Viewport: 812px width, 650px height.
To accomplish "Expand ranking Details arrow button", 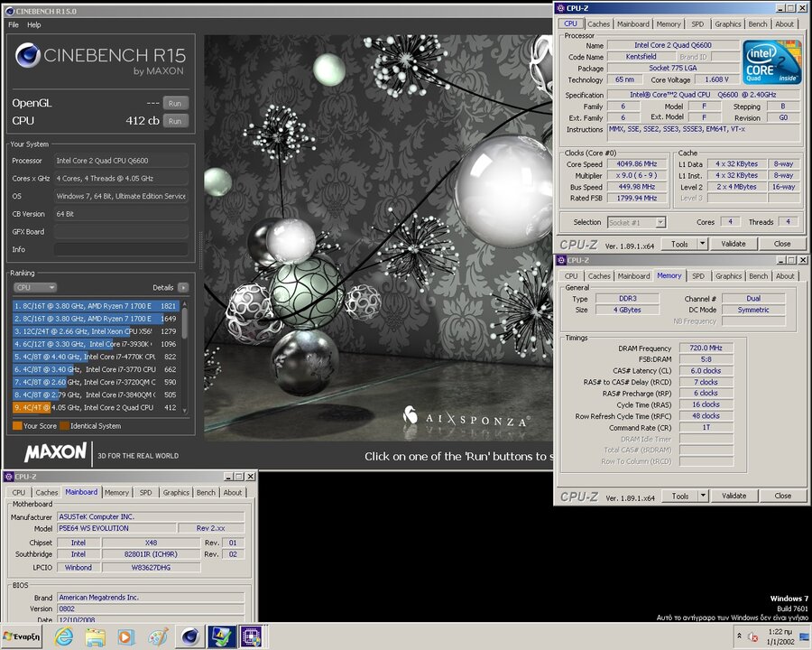I will [x=183, y=287].
